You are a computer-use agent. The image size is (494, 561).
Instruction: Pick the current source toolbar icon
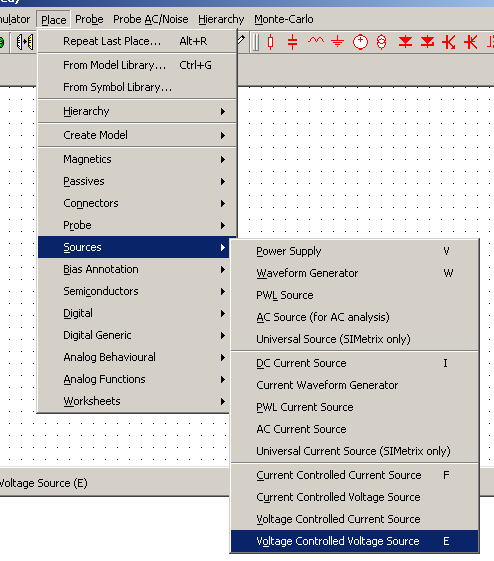point(382,42)
